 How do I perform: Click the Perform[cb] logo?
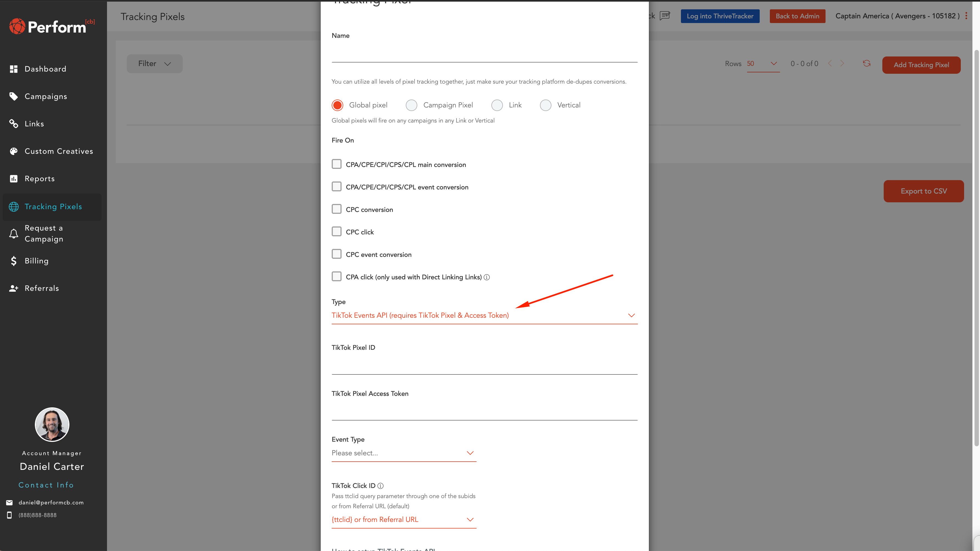(x=52, y=26)
